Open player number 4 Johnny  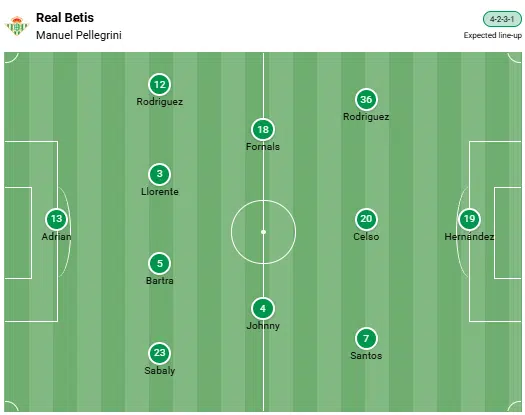click(x=263, y=308)
